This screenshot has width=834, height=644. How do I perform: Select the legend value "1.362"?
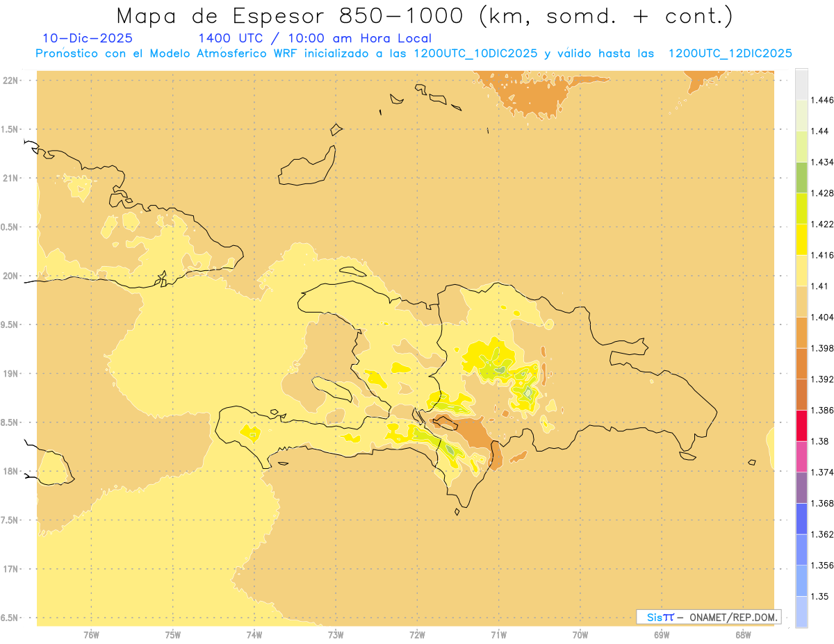(822, 534)
